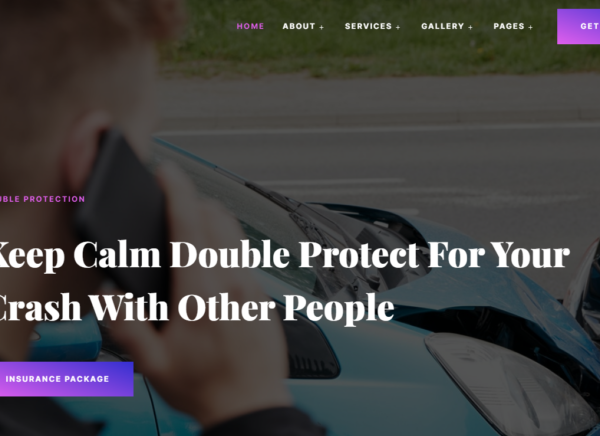This screenshot has width=600, height=436.
Task: Expand the plus icon beside GALLERY
Action: tap(470, 27)
